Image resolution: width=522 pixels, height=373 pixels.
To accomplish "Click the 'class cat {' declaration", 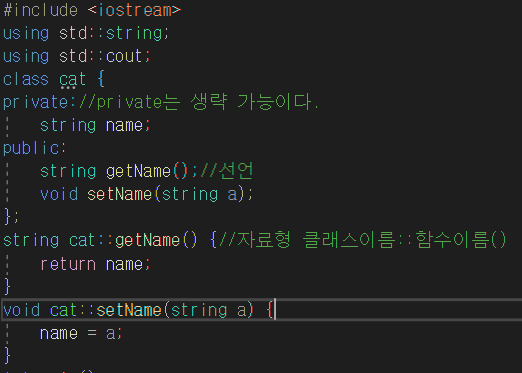I will pos(54,79).
